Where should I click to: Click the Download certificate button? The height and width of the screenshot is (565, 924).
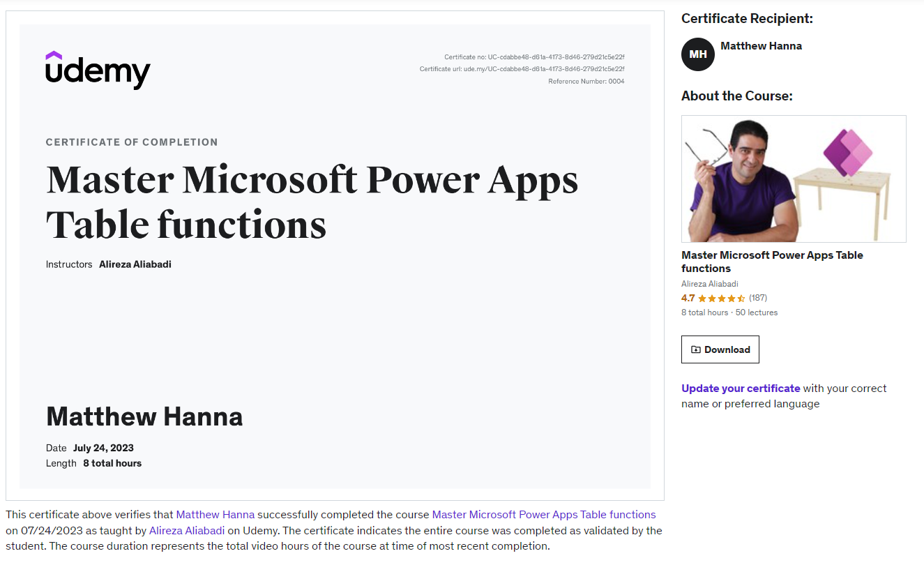[x=720, y=349]
